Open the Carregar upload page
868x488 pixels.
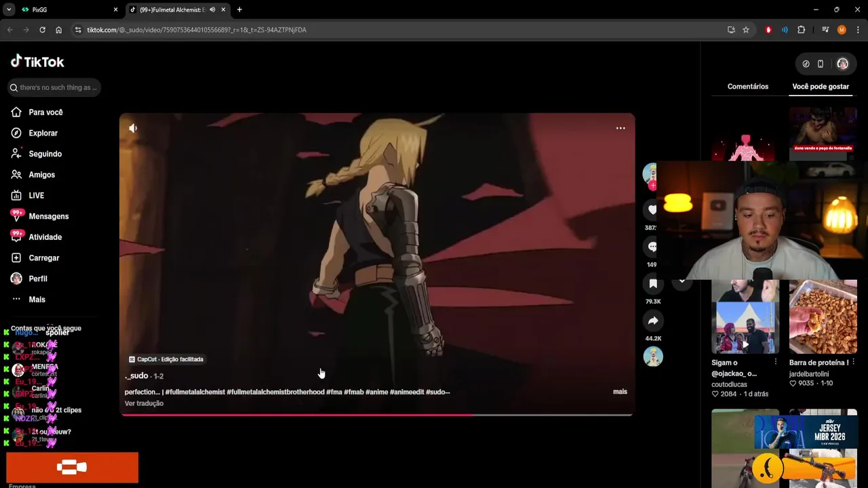(43, 258)
